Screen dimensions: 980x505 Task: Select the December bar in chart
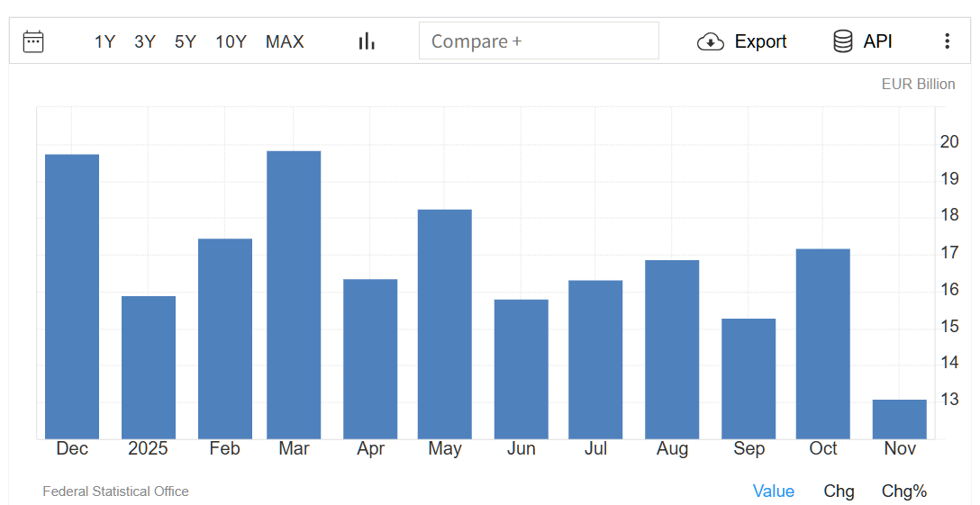click(x=72, y=296)
